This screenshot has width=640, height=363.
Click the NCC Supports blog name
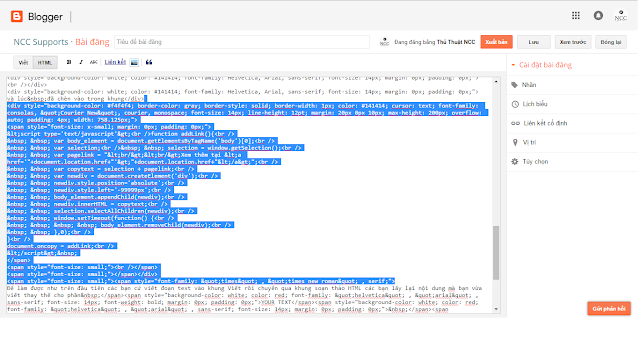[x=41, y=42]
